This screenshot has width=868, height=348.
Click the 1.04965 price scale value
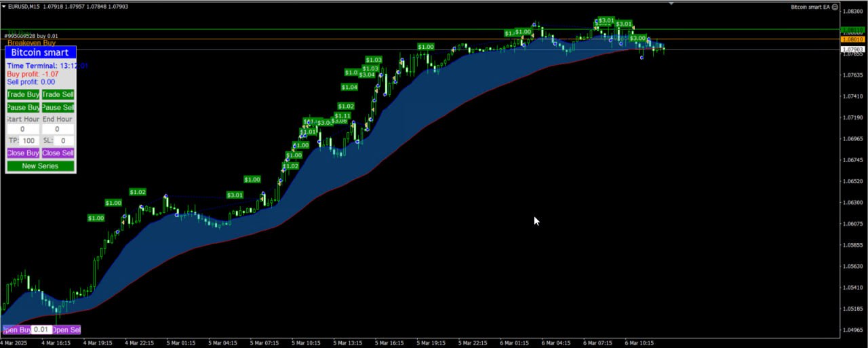853,330
